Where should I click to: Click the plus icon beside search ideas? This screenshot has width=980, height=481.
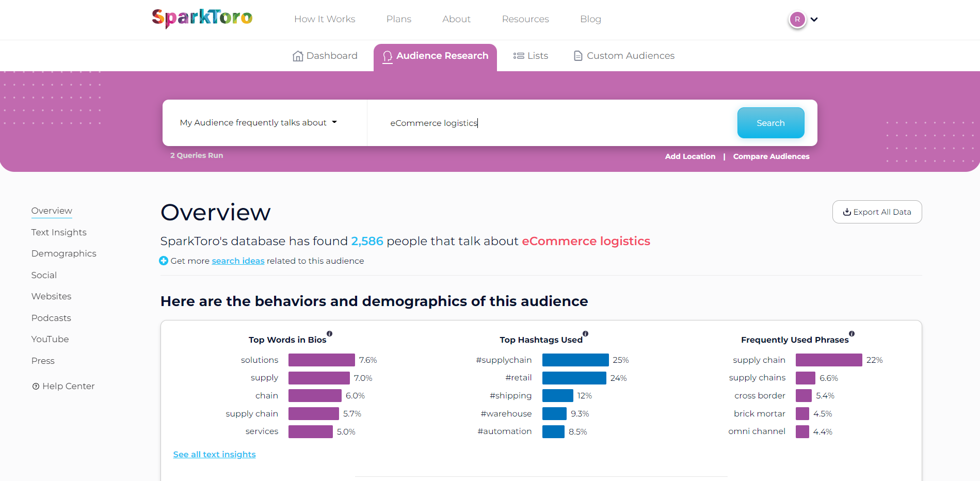pos(164,261)
